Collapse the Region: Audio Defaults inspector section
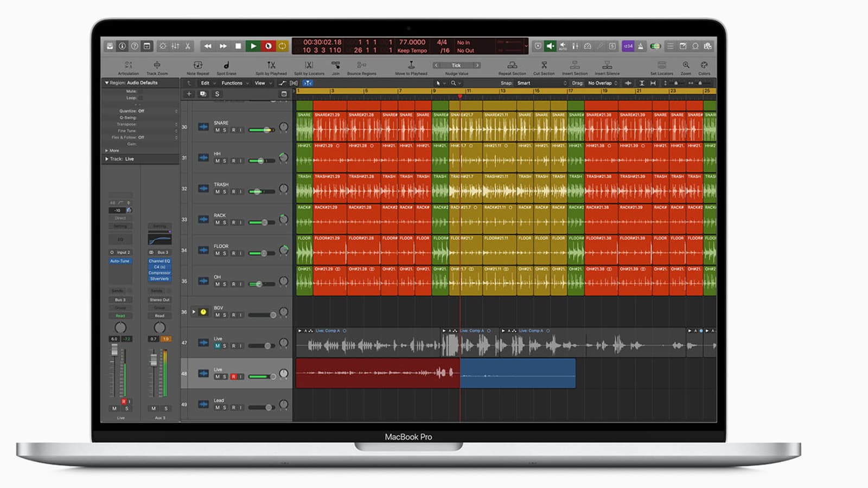The height and width of the screenshot is (488, 868). [107, 82]
